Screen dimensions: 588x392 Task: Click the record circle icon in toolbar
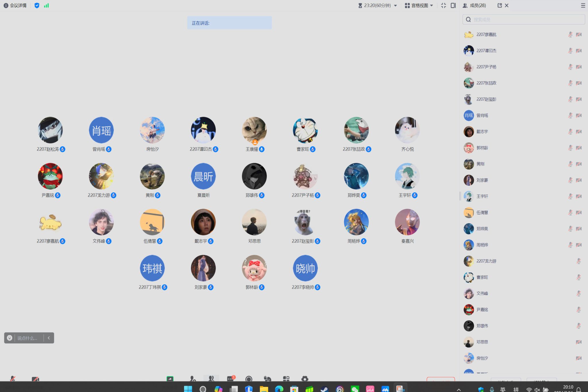click(x=249, y=379)
